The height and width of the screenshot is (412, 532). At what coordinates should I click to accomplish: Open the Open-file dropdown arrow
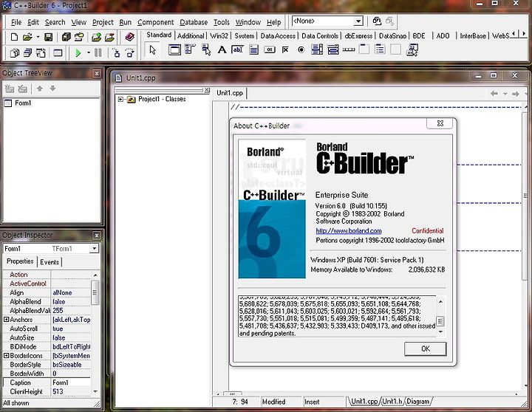coord(38,37)
